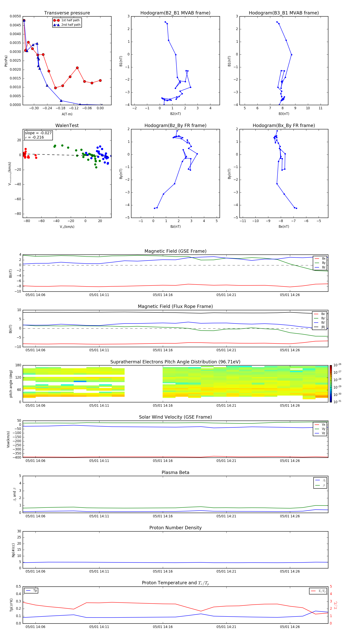Click '05/01 14:16' tick under GSE magnetic field

coord(163,295)
